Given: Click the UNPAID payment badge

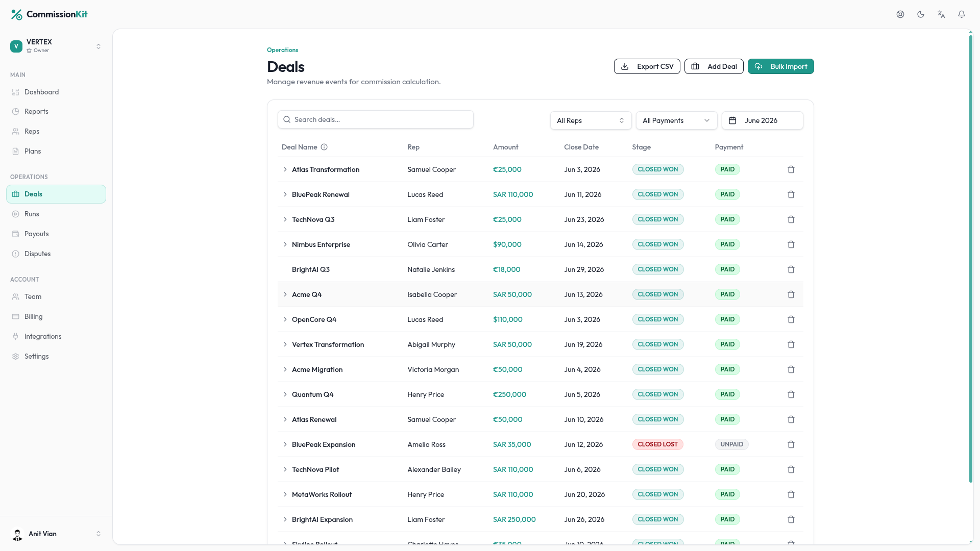Looking at the screenshot, I should coord(731,444).
